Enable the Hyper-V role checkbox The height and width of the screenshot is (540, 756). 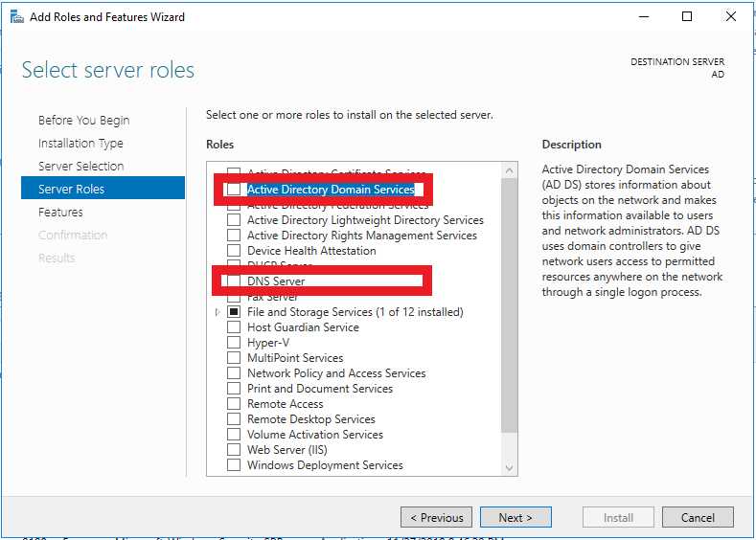pyautogui.click(x=234, y=343)
